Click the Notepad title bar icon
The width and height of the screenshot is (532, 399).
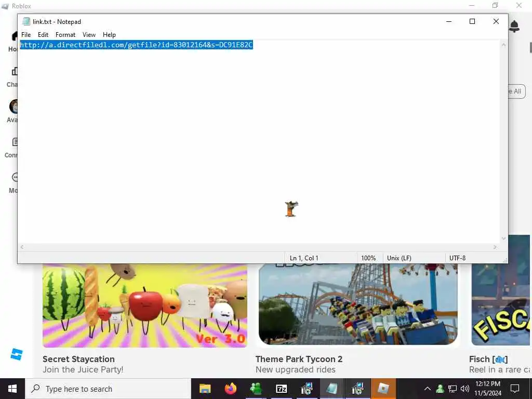click(26, 21)
